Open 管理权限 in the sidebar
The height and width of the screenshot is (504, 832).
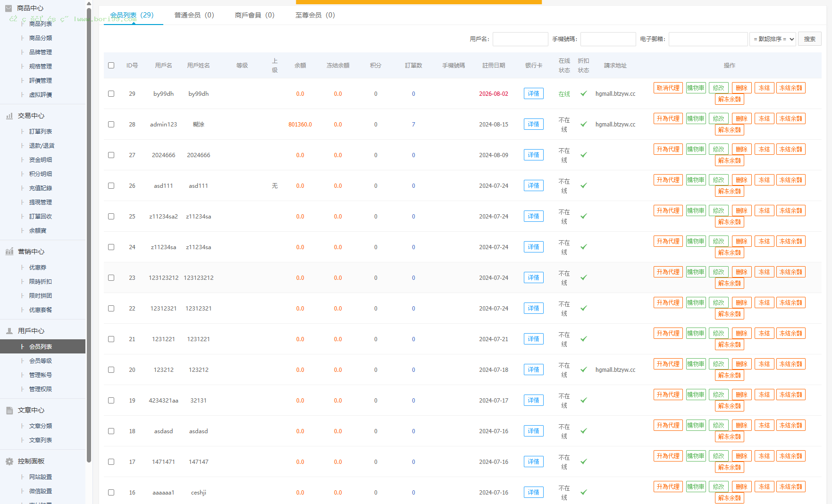pyautogui.click(x=41, y=389)
